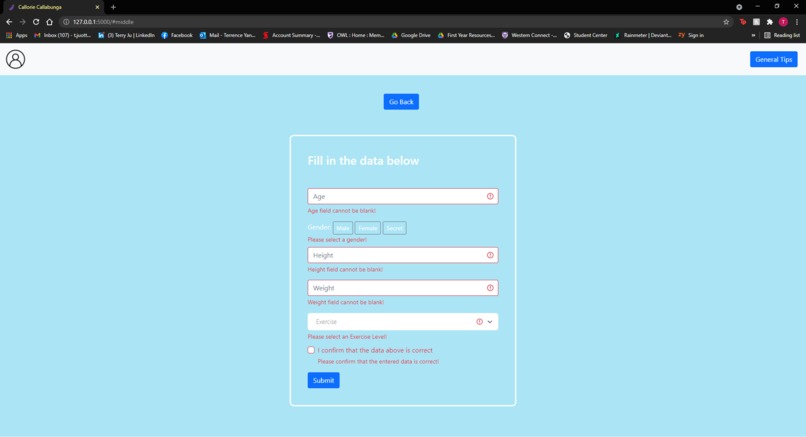Select the Callorie Callabunga browser tab
806x437 pixels.
[51, 7]
